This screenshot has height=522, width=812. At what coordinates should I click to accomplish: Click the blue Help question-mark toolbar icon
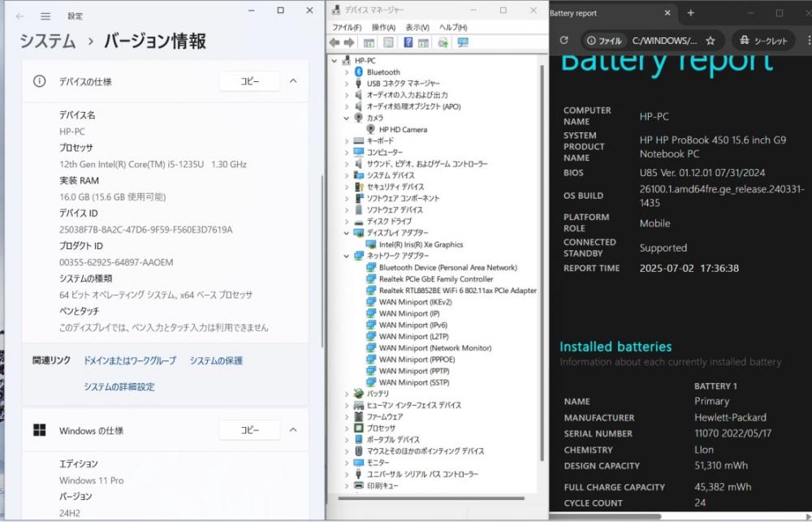click(408, 42)
